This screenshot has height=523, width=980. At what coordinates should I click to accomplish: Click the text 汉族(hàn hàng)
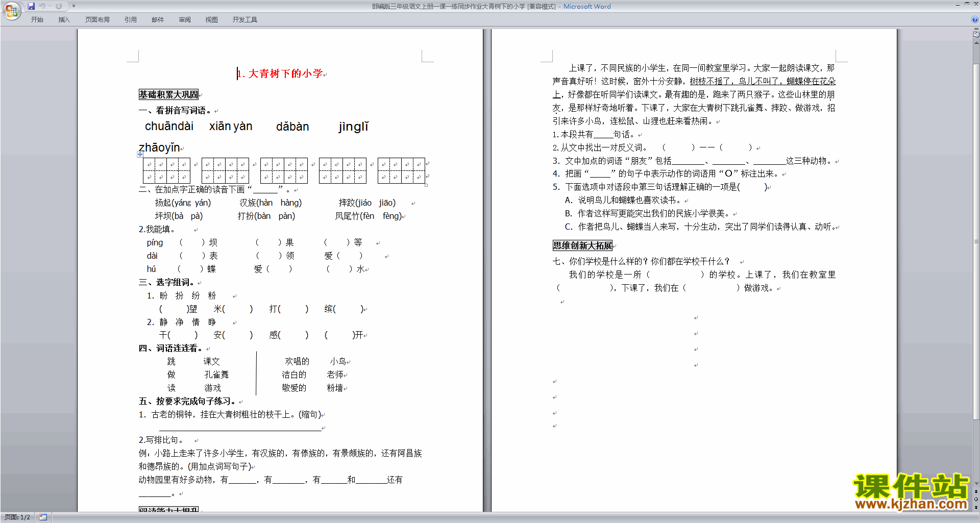click(x=271, y=203)
